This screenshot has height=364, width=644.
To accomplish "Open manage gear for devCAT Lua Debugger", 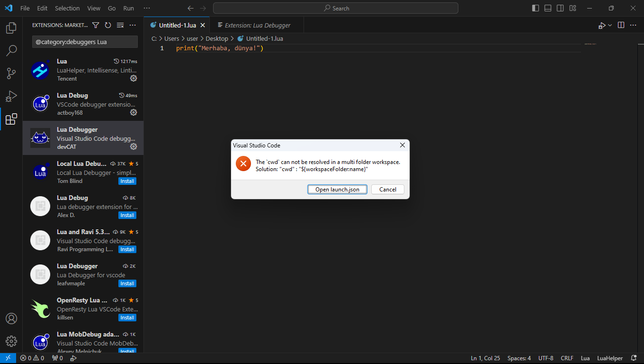I will [x=134, y=146].
